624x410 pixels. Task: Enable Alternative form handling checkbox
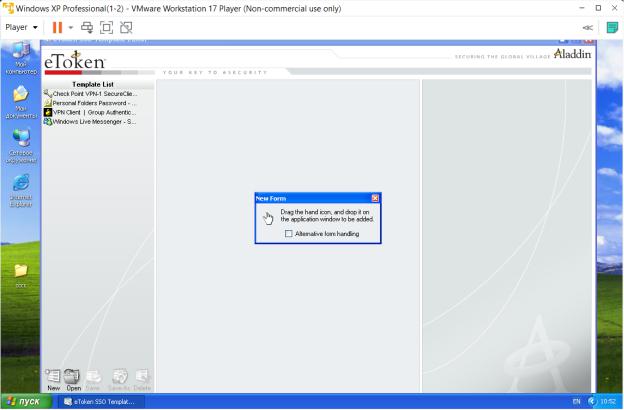[x=289, y=234]
